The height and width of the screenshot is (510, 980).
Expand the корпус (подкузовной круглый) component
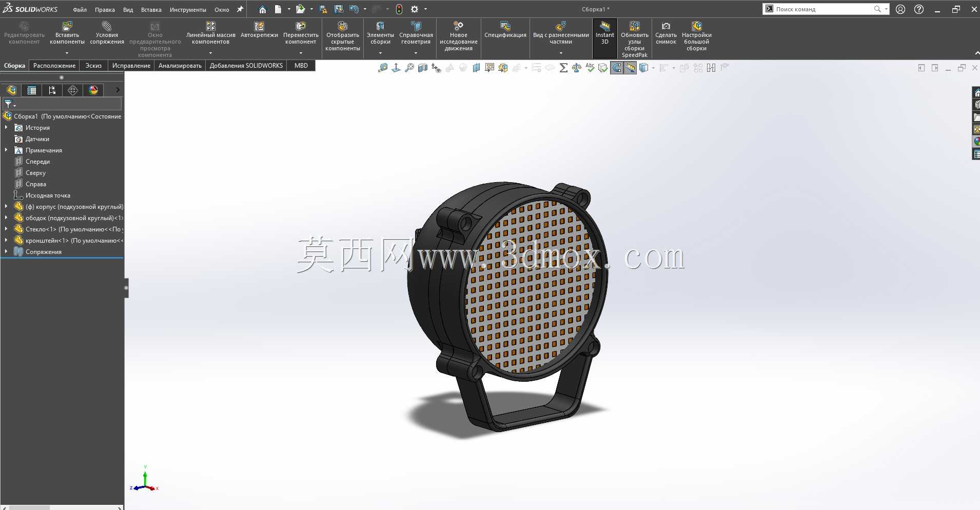pyautogui.click(x=6, y=206)
